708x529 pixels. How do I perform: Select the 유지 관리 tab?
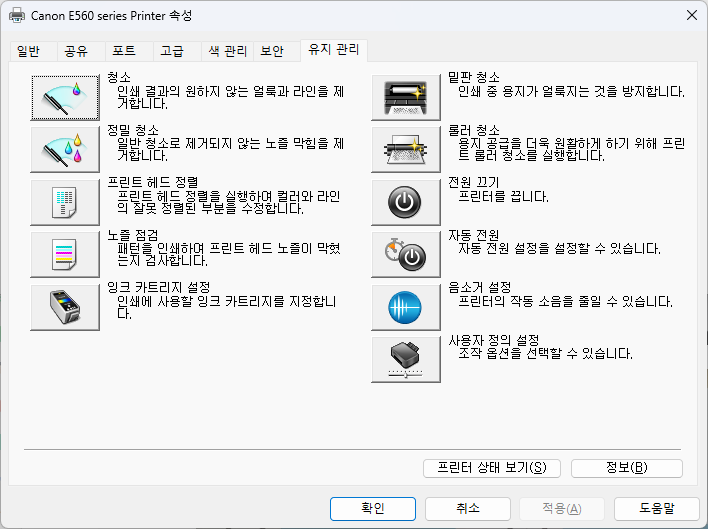pos(334,50)
